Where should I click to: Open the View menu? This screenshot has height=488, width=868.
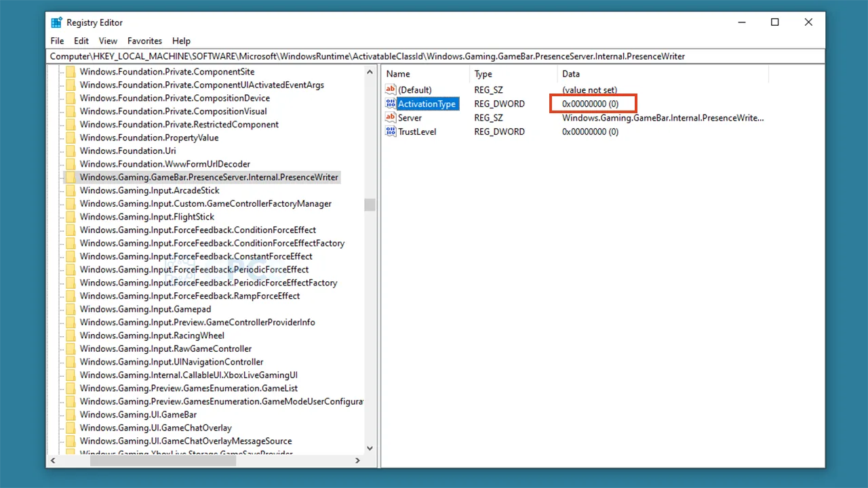pyautogui.click(x=108, y=41)
